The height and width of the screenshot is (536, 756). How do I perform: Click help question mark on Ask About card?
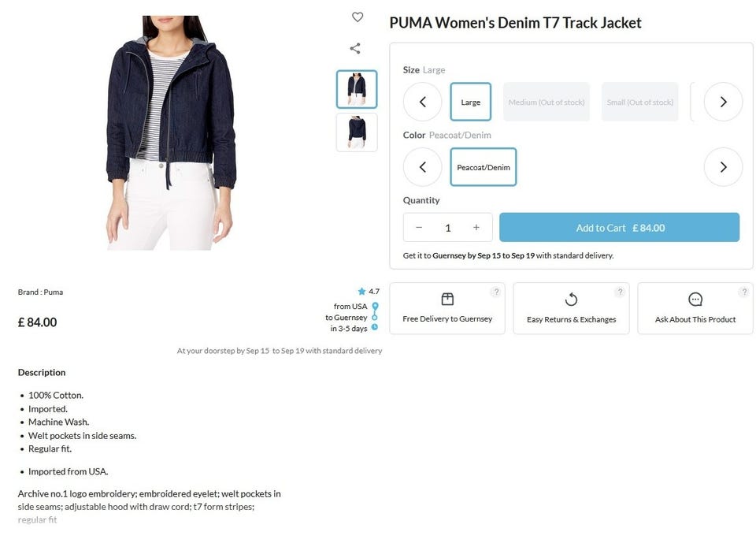tap(744, 292)
